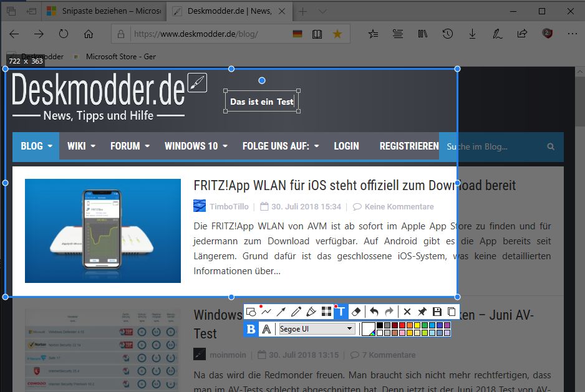The image size is (585, 392).
Task: Toggle the favorites star for this page
Action: (x=337, y=34)
